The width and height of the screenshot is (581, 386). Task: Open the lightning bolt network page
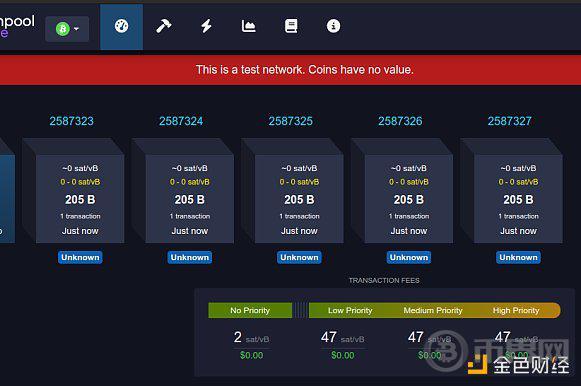point(206,26)
